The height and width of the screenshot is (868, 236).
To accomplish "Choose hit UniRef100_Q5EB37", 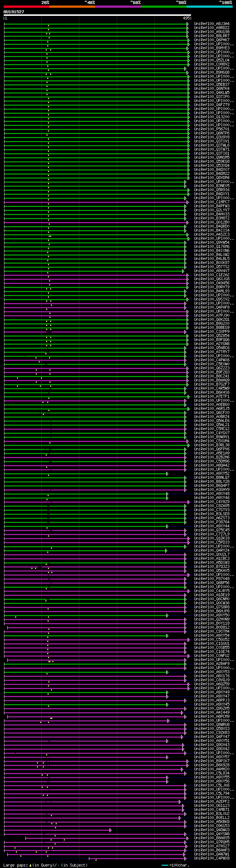I will [212, 84].
